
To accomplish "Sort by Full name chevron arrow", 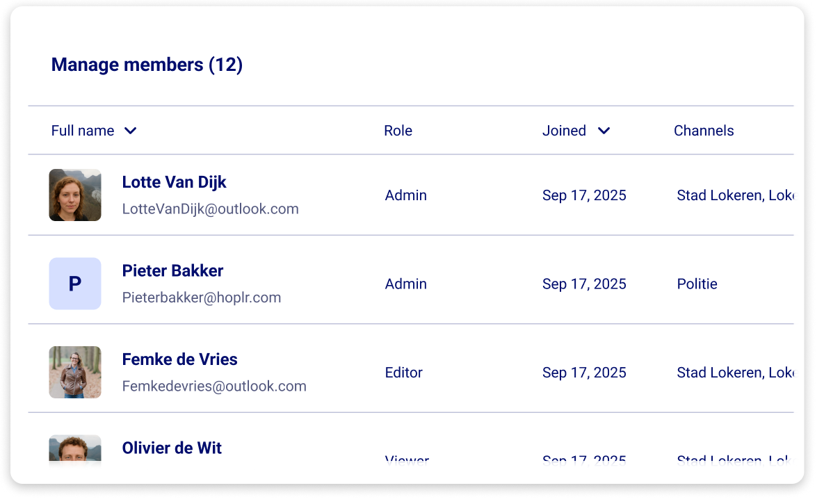I will pos(131,131).
